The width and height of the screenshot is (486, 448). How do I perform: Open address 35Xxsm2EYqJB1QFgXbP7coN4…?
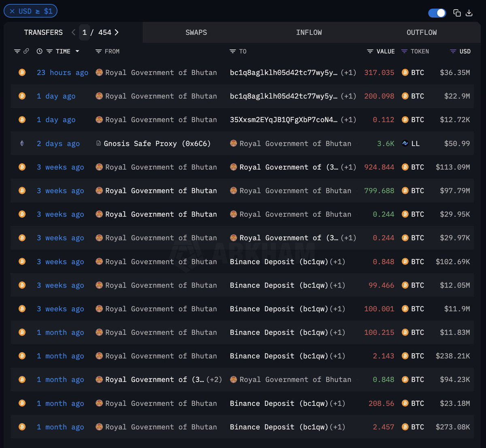[283, 120]
